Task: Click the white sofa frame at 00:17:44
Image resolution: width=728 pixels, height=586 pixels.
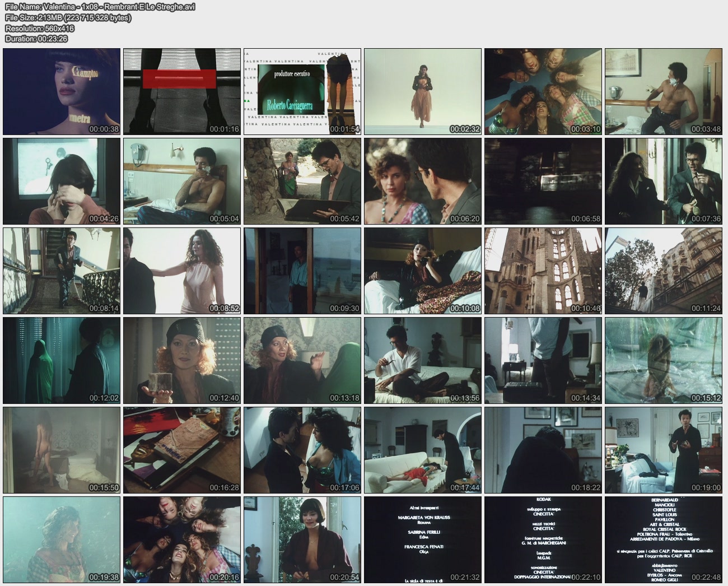Action: 423,450
